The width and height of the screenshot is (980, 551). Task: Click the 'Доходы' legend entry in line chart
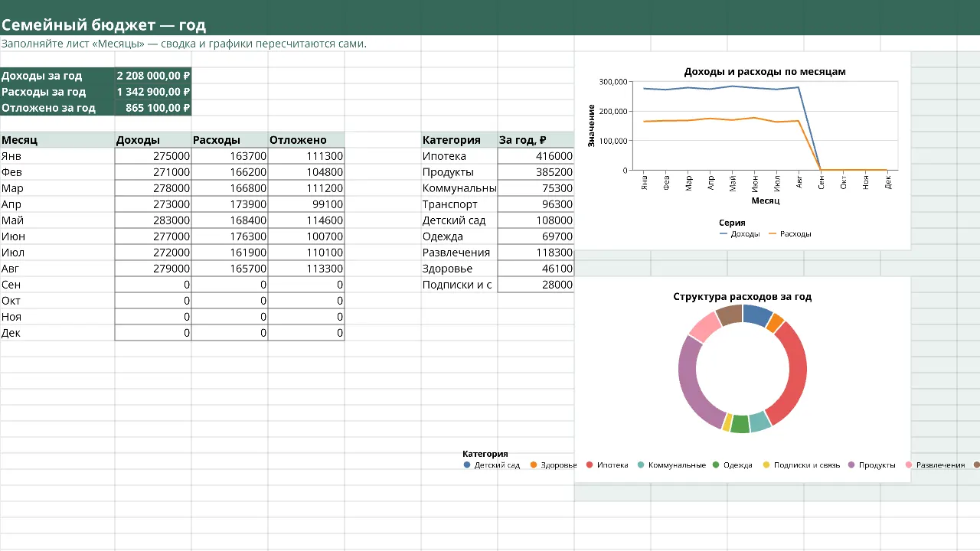click(740, 234)
